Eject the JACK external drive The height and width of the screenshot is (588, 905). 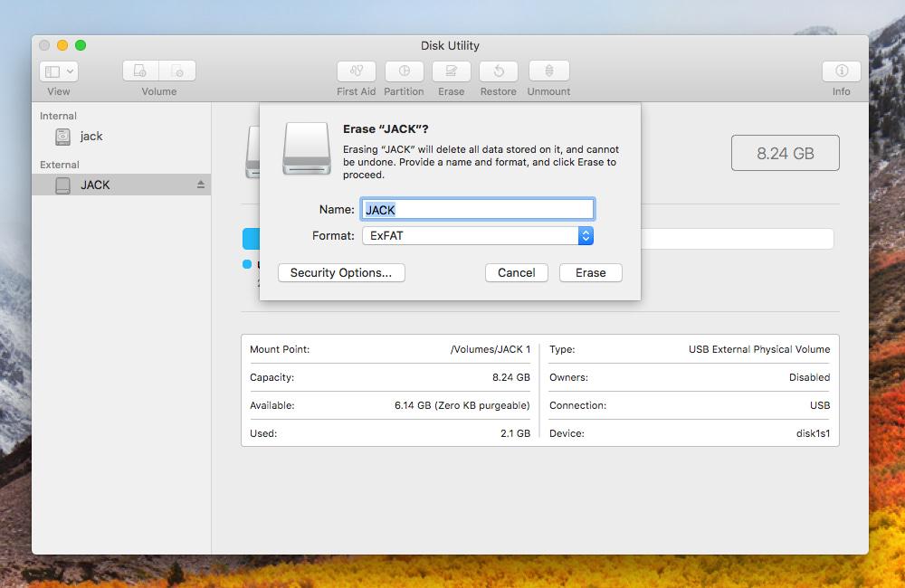point(201,185)
